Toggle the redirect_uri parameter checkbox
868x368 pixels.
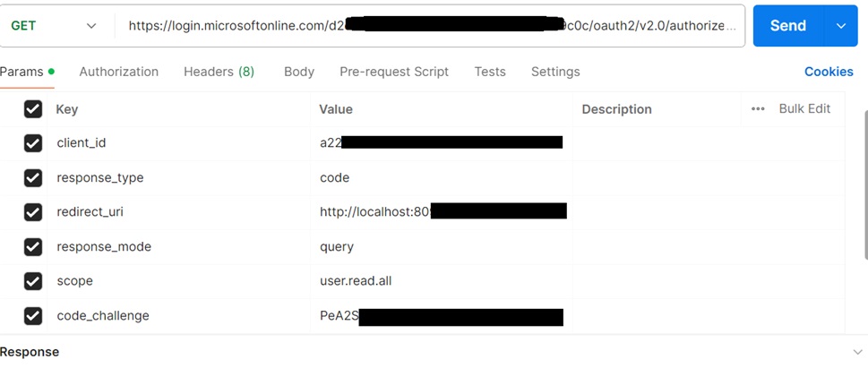click(33, 212)
